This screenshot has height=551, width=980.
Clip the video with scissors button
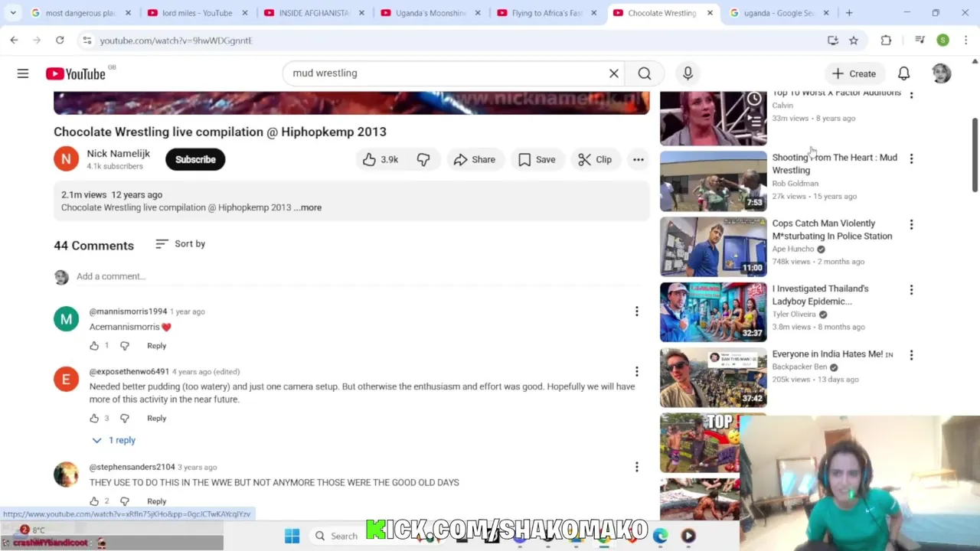point(595,159)
